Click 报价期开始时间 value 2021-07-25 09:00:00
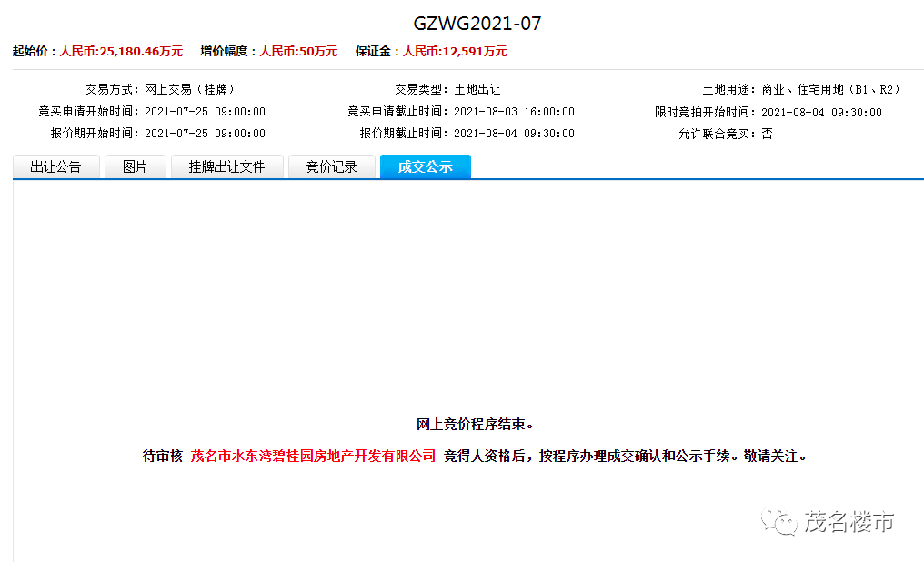Screen dimensions: 924x562 (x=205, y=133)
